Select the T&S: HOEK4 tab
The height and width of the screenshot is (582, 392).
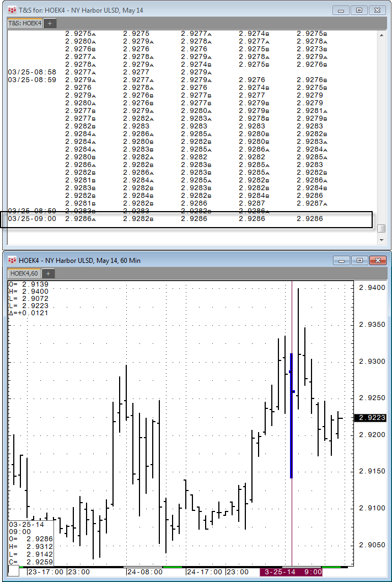pyautogui.click(x=25, y=23)
